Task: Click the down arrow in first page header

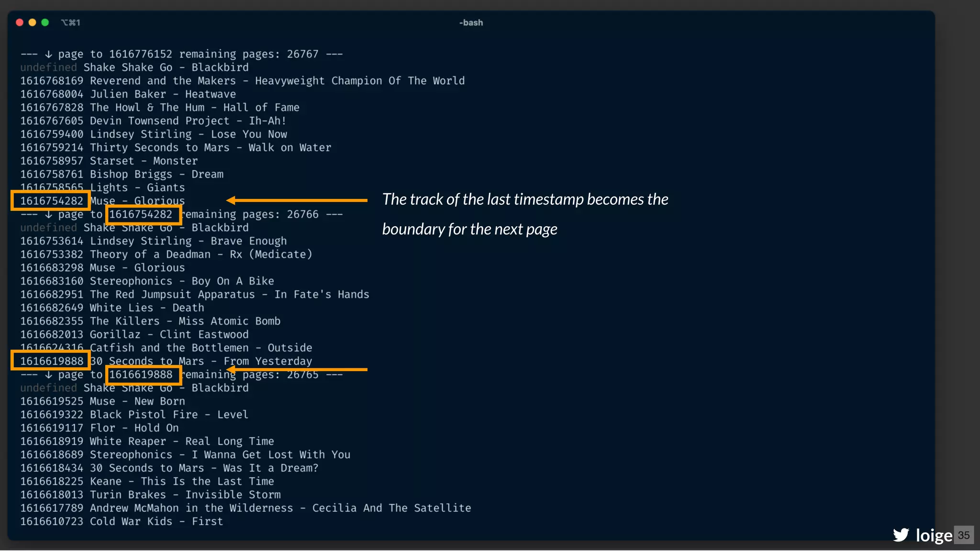Action: tap(48, 54)
